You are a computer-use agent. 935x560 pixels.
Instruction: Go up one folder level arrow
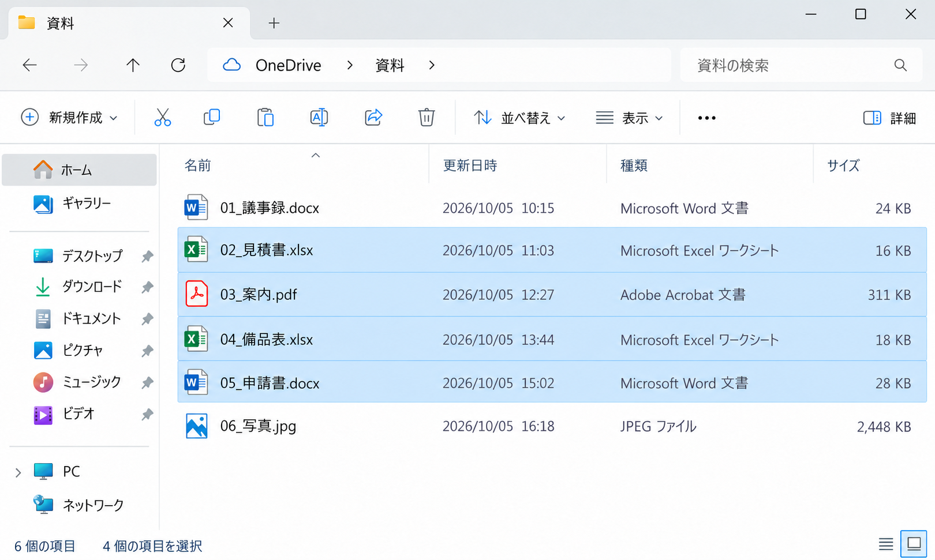133,65
